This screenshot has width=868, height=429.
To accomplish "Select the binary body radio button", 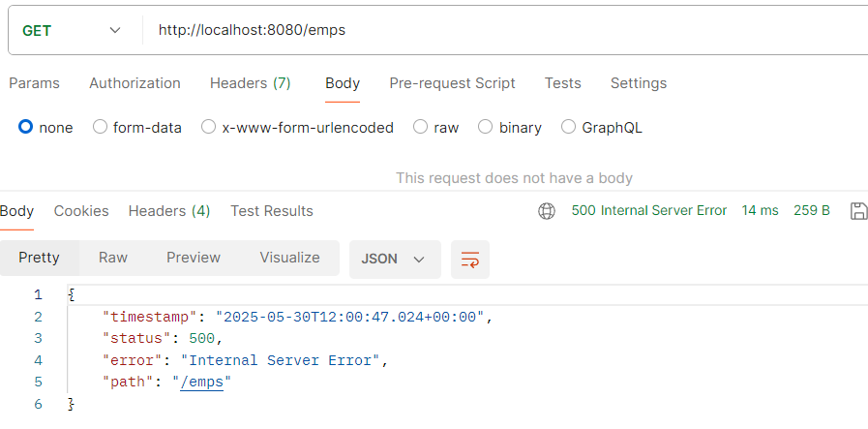I will (485, 128).
